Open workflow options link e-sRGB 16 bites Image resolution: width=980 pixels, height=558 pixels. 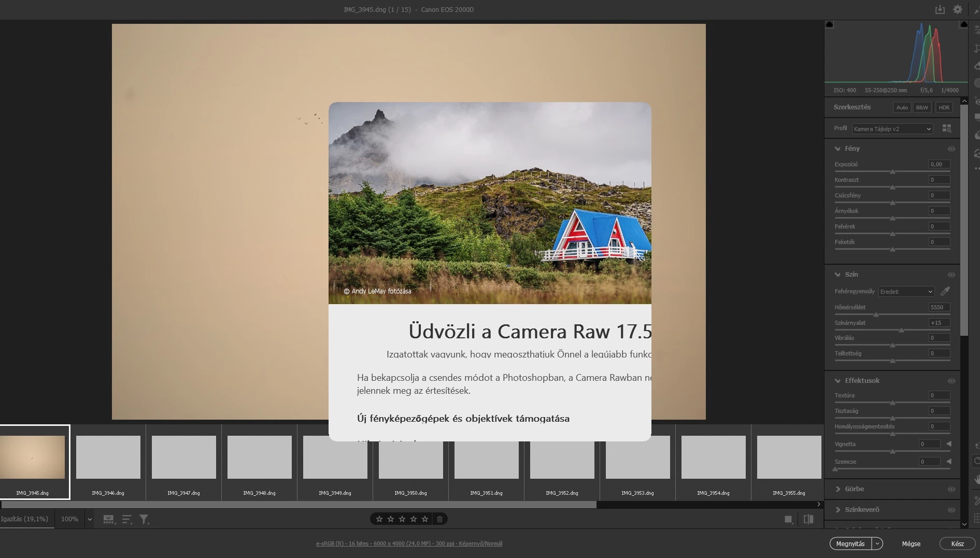[x=409, y=543]
